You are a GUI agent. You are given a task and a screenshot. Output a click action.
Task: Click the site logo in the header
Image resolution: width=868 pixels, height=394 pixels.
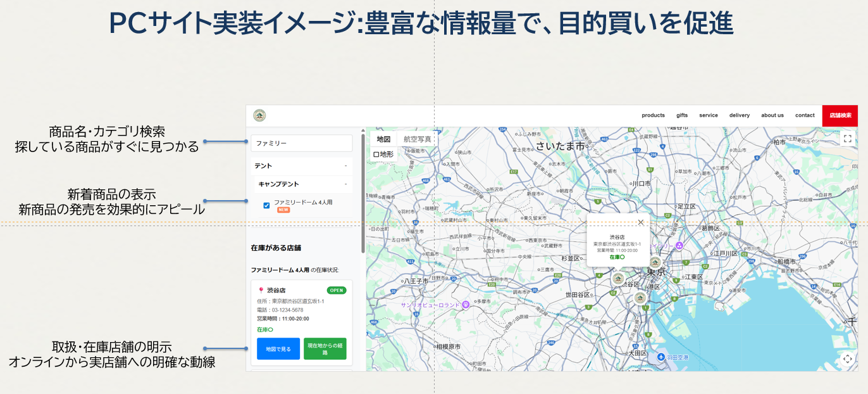[259, 115]
